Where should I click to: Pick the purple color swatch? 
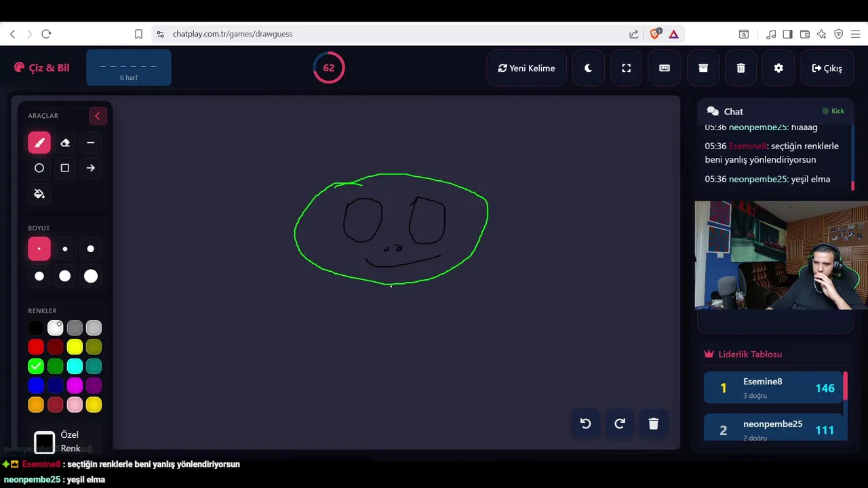coord(94,386)
